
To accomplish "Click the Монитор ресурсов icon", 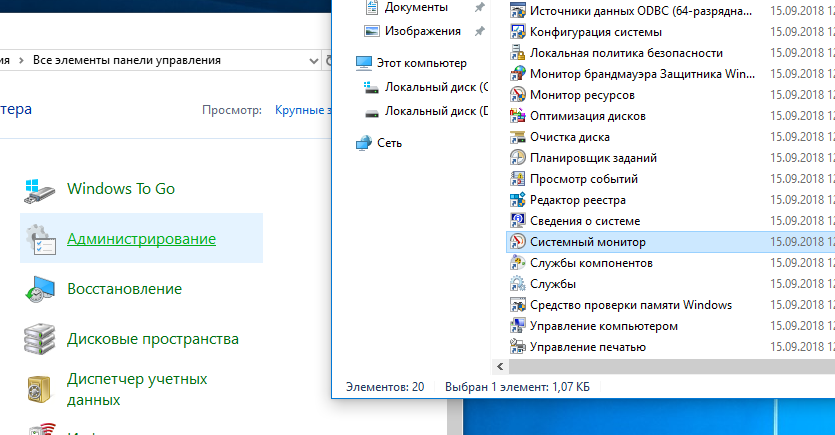I will tap(518, 95).
